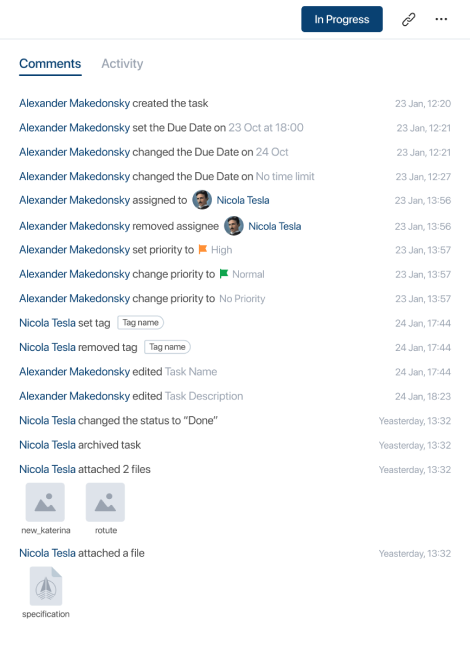Open the three-dots more options menu
Image resolution: width=470 pixels, height=646 pixels.
[x=441, y=19]
